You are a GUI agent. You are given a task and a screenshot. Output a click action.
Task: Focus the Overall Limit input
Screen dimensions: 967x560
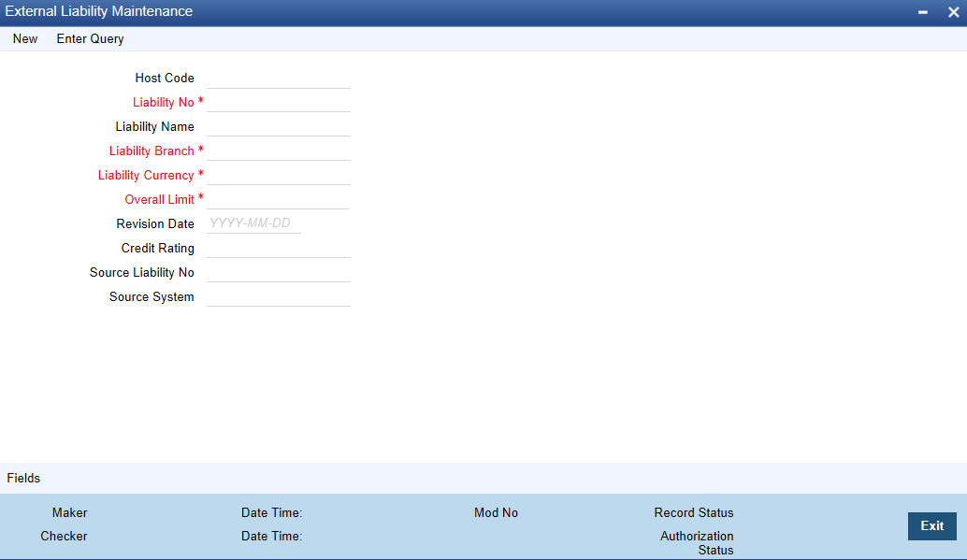pyautogui.click(x=278, y=199)
